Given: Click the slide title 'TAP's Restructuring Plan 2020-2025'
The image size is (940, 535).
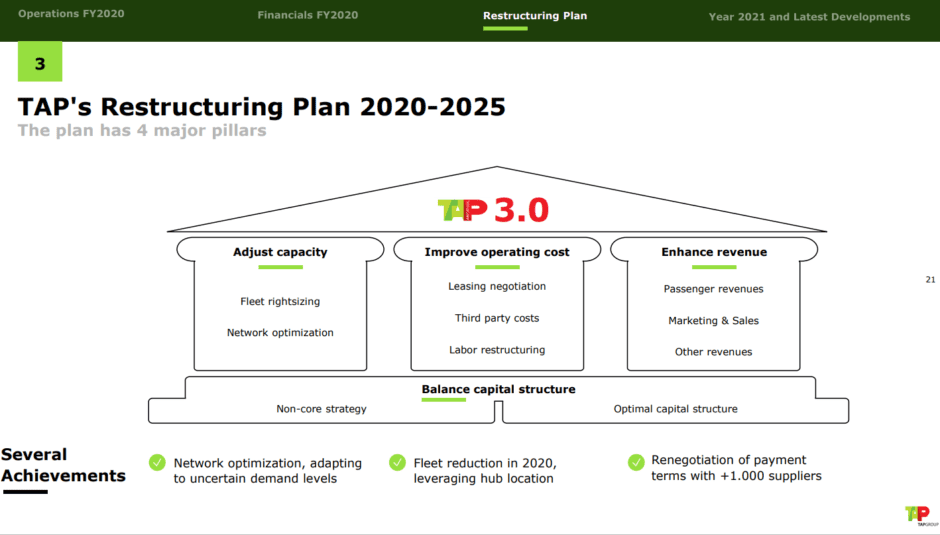Looking at the screenshot, I should pos(262,107).
